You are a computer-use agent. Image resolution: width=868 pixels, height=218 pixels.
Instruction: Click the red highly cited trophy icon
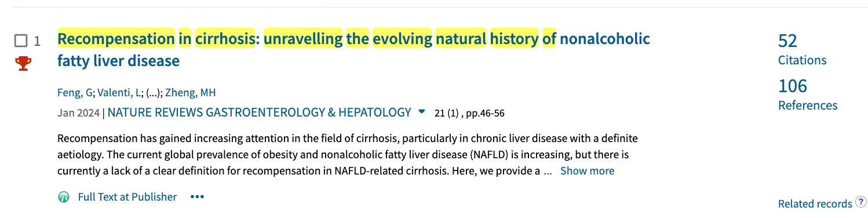(x=23, y=63)
